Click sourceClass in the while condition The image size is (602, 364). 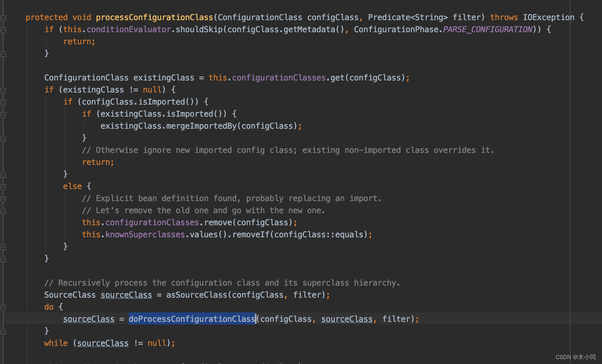coord(103,343)
